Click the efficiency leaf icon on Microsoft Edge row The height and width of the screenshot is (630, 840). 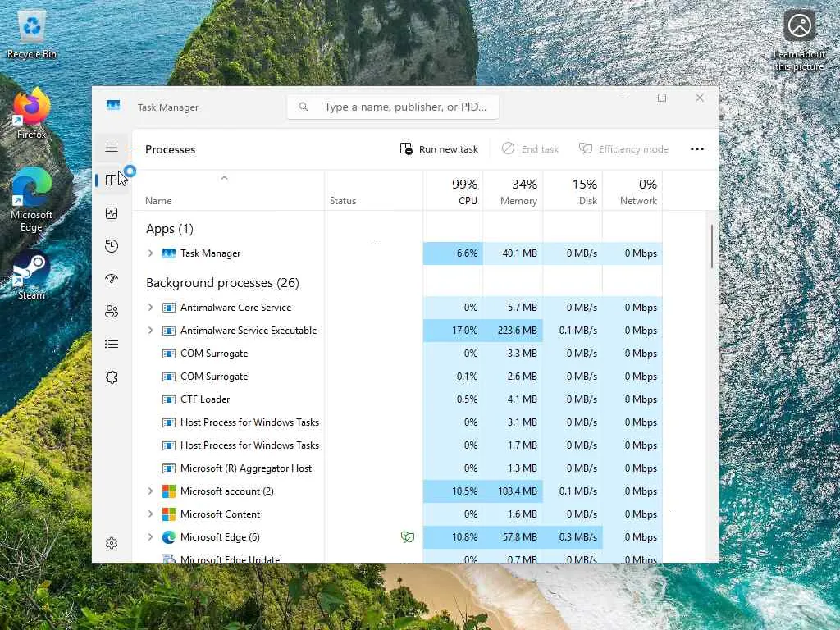(407, 536)
